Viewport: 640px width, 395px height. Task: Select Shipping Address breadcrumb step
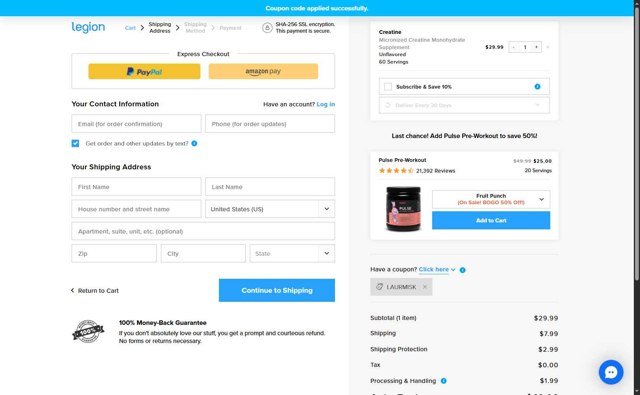coord(160,28)
